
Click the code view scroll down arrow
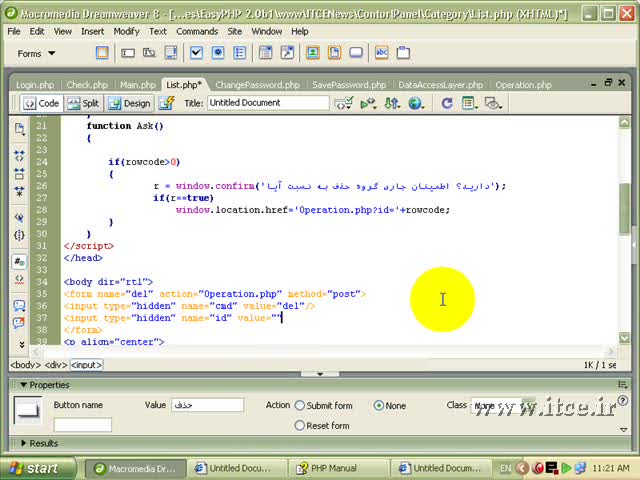624,338
